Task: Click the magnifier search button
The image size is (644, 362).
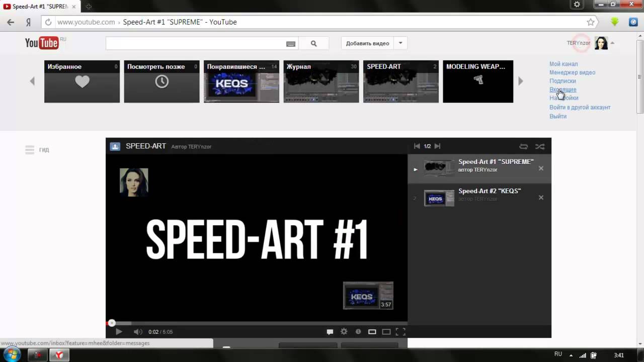Action: coord(314,44)
